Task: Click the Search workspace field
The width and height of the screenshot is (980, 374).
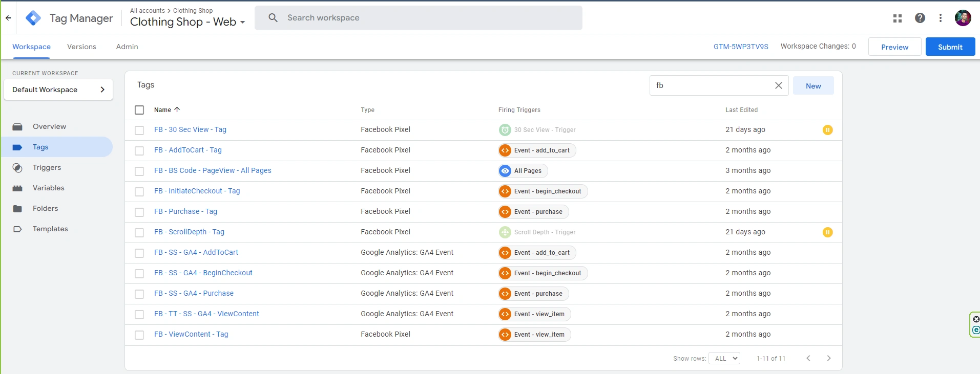Action: pyautogui.click(x=418, y=18)
